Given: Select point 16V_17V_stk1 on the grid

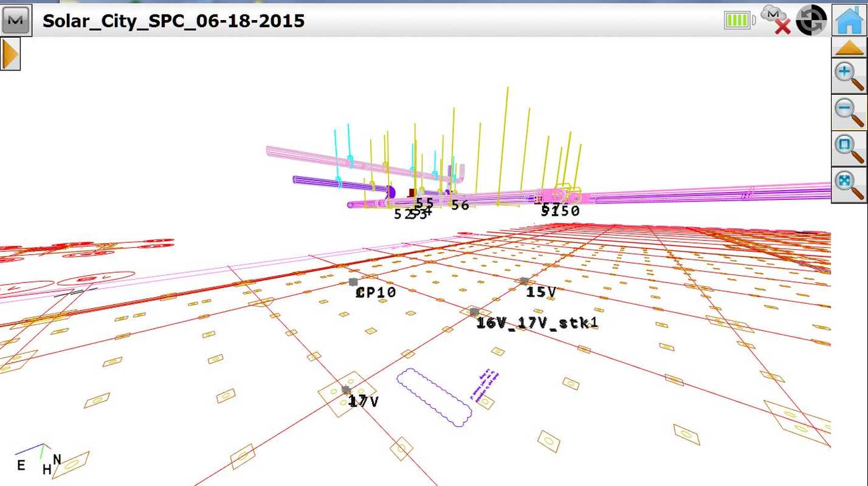Looking at the screenshot, I should tap(474, 312).
